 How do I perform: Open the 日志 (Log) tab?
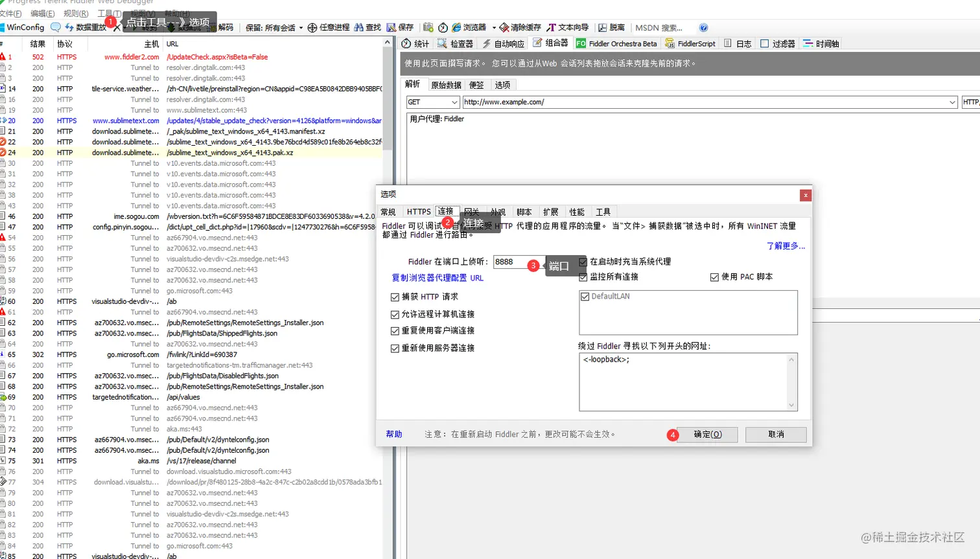tap(738, 43)
